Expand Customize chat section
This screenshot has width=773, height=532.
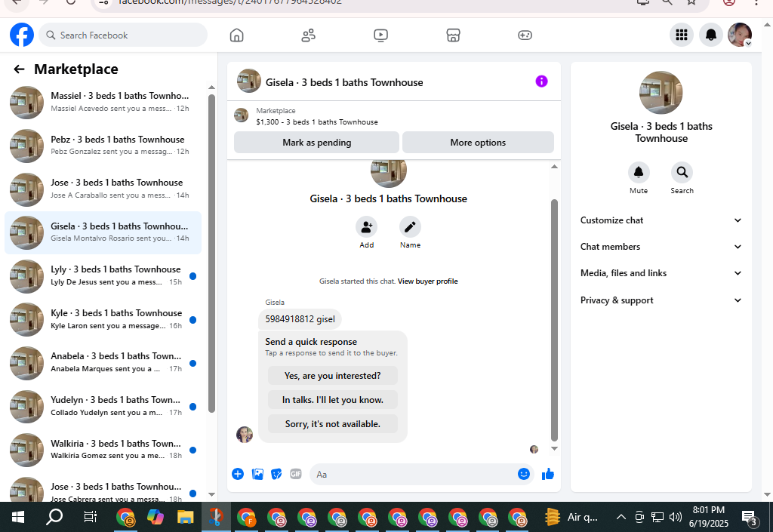coord(661,220)
